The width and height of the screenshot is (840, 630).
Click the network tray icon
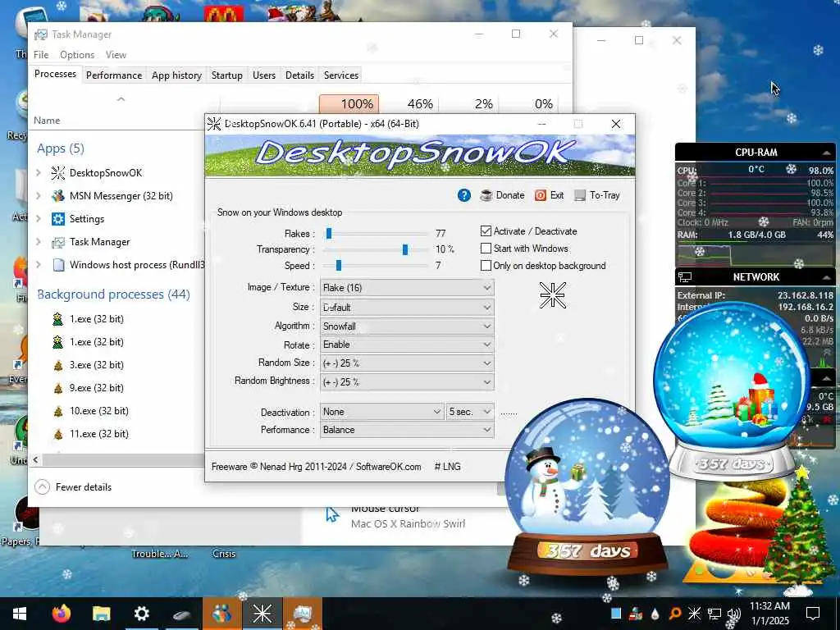[714, 614]
